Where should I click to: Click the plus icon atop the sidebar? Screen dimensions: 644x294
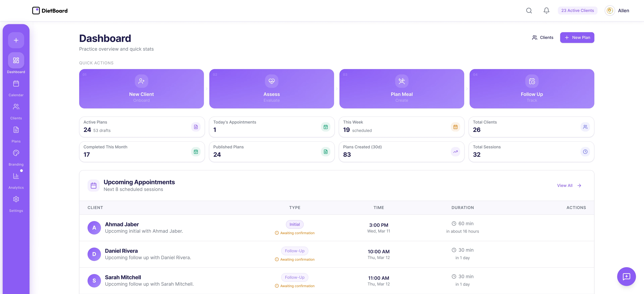point(16,40)
